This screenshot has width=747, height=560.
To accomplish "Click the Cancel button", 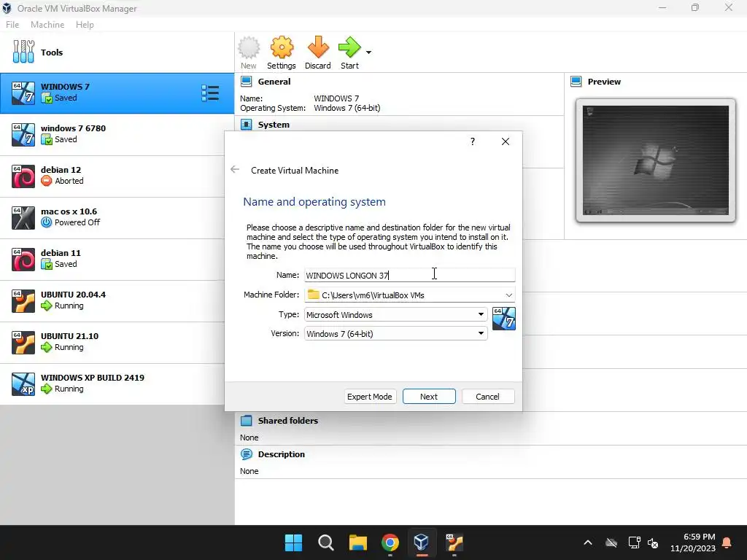I will click(487, 397).
